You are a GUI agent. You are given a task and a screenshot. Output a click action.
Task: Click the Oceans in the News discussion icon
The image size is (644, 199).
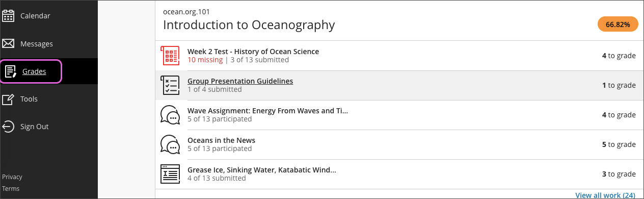point(170,144)
